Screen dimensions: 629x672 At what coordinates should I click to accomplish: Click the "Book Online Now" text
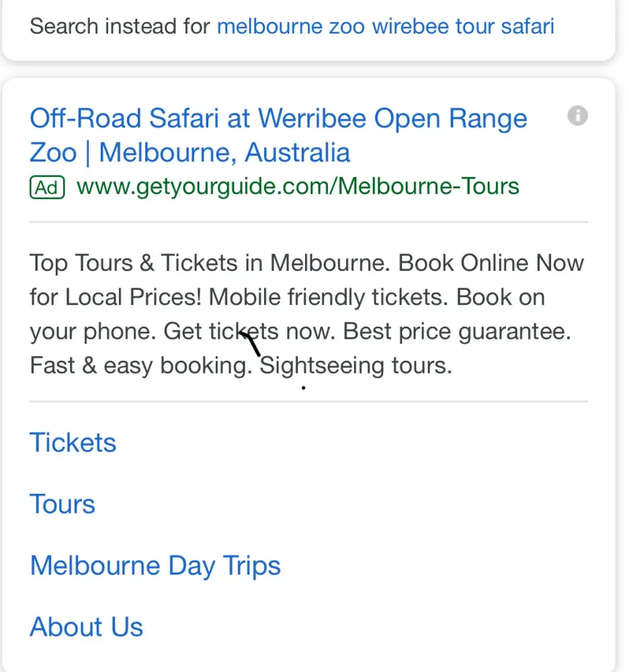click(491, 263)
